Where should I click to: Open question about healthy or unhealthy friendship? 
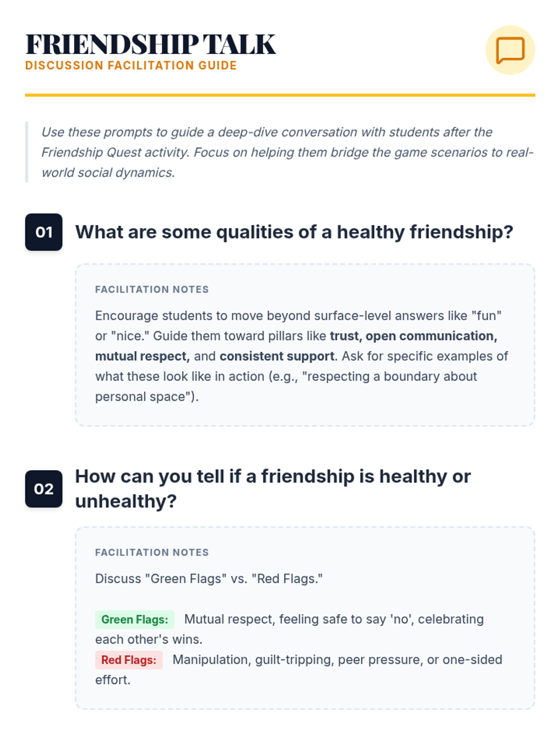(x=273, y=489)
